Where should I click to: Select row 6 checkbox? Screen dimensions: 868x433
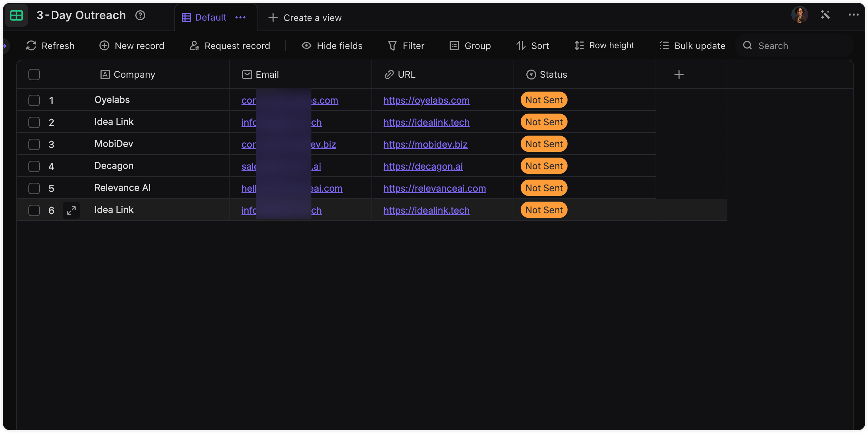click(34, 210)
